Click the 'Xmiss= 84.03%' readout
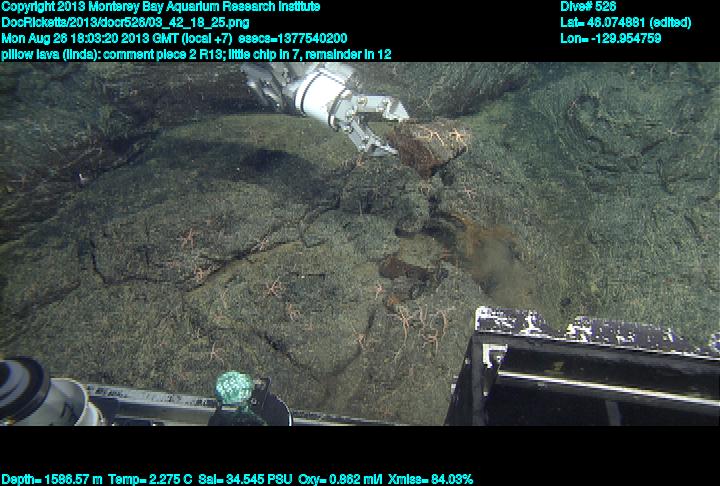Image resolution: width=720 pixels, height=486 pixels. click(430, 479)
